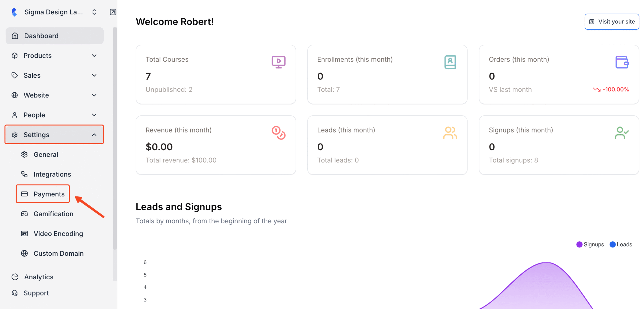Open the Sigma Design workspace switcher
Screen dimensions: 644x309
pyautogui.click(x=94, y=12)
